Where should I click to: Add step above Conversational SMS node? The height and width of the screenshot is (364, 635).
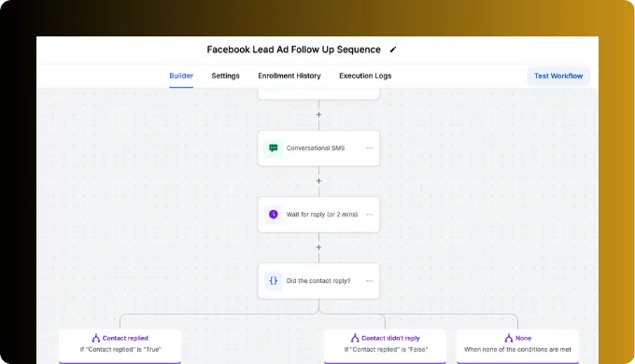[318, 115]
